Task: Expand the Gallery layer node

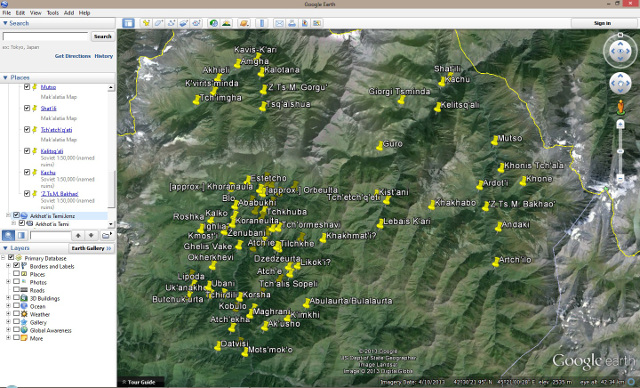Action: point(8,322)
